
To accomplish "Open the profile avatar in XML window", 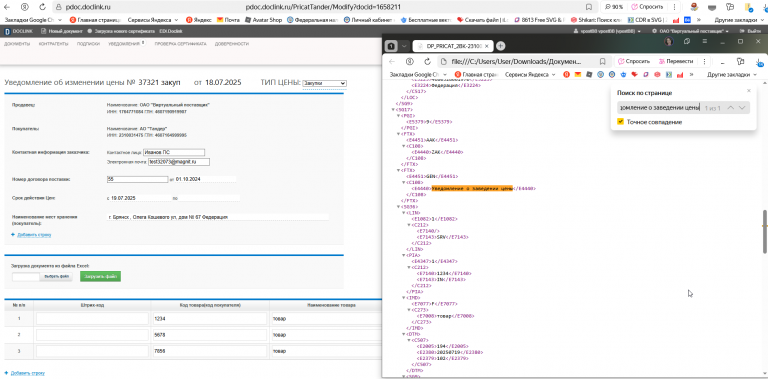I will pos(669,42).
